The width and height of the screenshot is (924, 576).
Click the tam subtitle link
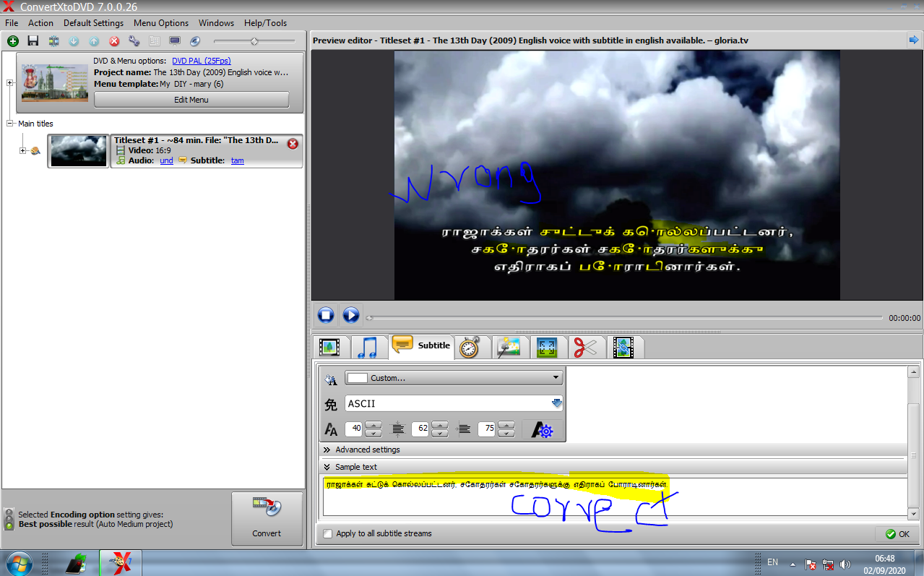[238, 160]
